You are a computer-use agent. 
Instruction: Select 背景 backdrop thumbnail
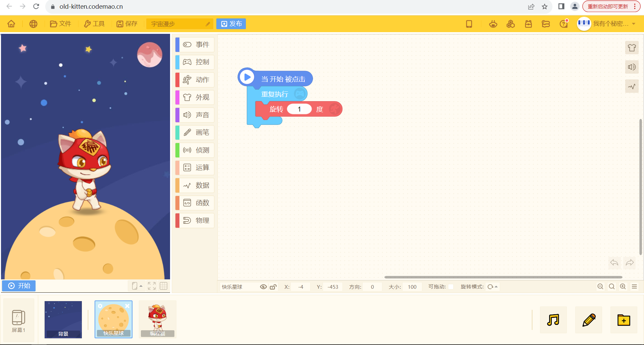pyautogui.click(x=63, y=320)
